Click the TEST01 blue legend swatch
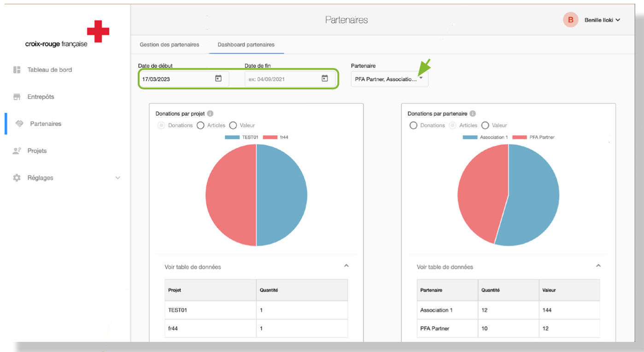Viewport: 644px width, 352px height. (x=232, y=137)
